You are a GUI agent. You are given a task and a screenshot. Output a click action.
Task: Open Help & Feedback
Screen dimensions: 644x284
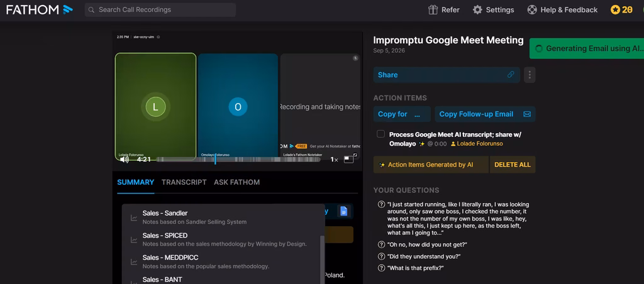(562, 10)
